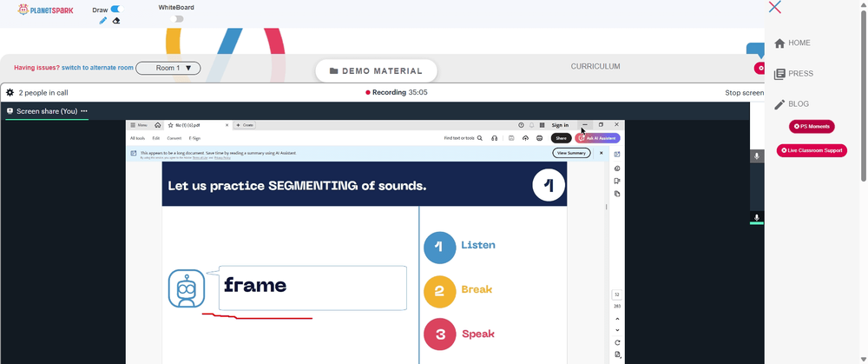Open the page display options icon
868x364 pixels.
(x=617, y=354)
